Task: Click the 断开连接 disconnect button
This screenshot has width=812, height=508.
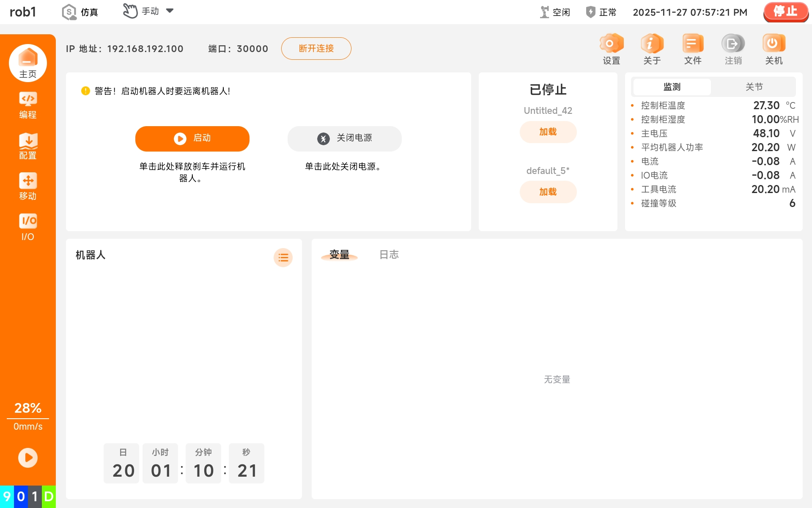Action: pyautogui.click(x=316, y=49)
